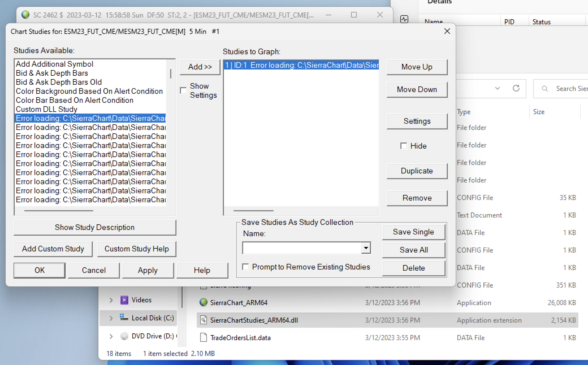Open the study collection Name dropdown
This screenshot has width=588, height=365.
[x=366, y=248]
